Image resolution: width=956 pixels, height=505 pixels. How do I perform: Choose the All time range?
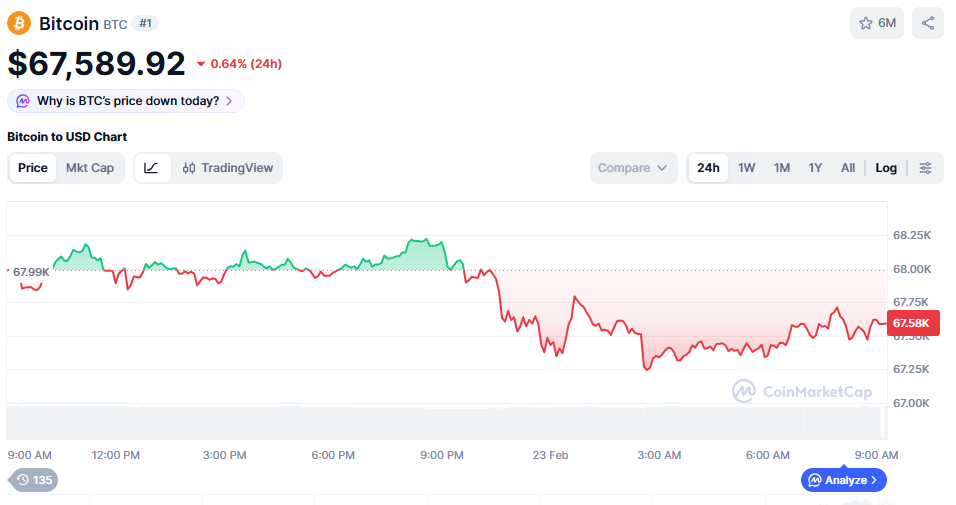848,168
